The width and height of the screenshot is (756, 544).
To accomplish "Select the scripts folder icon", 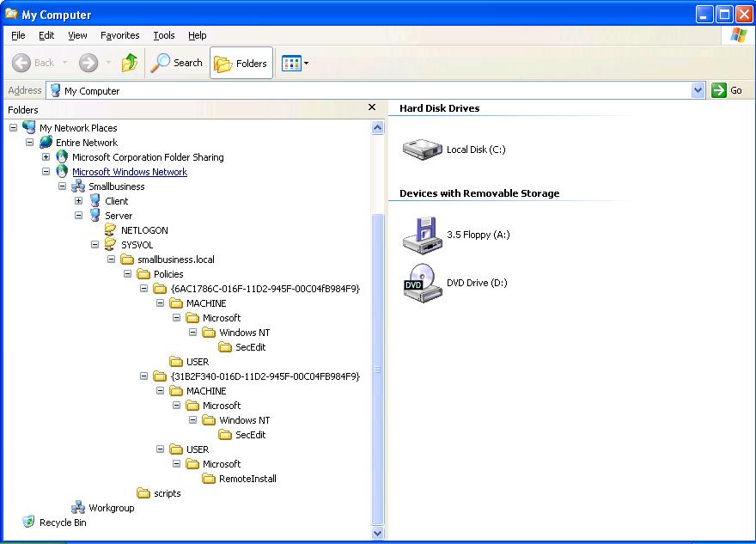I will coord(143,493).
